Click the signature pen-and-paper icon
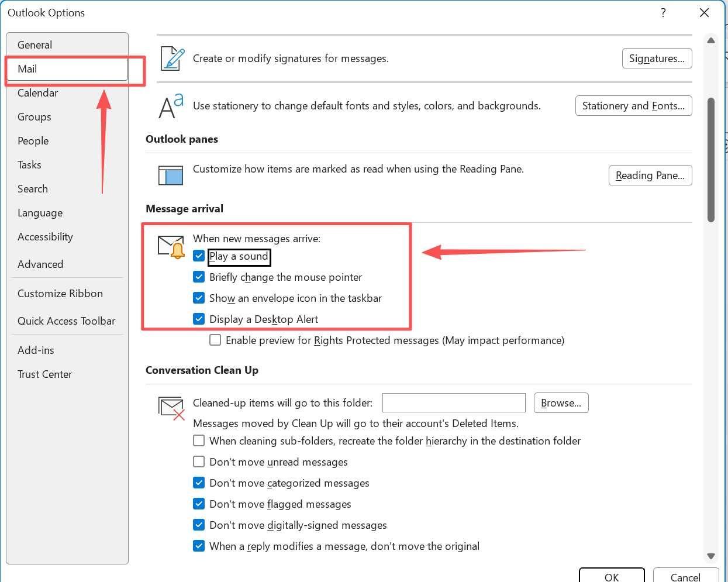Screen dimensions: 728x582 172,58
